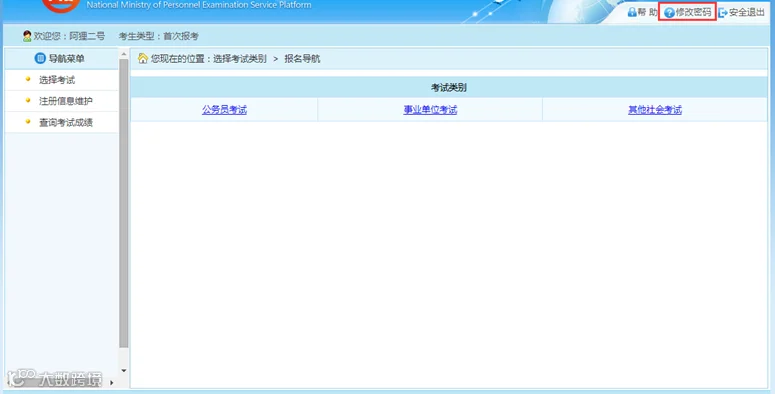Click the question-mark icon beside 修改密码

coord(669,13)
